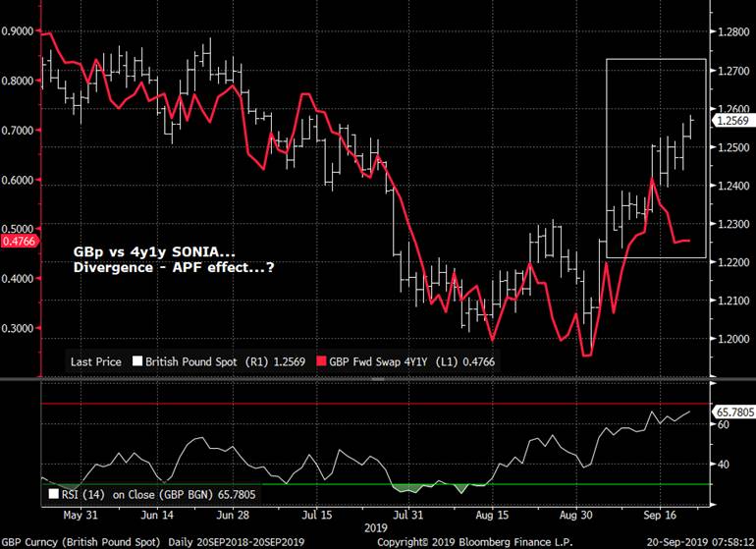Click the 0.4000 left axis label
756x549 pixels.
pos(18,279)
